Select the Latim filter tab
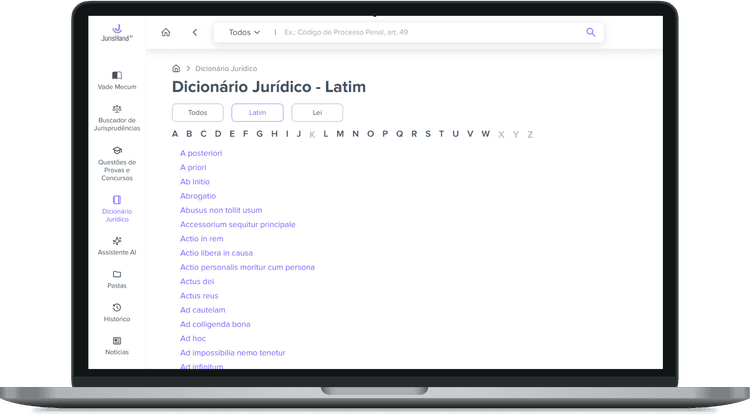The width and height of the screenshot is (750, 416). 257,112
